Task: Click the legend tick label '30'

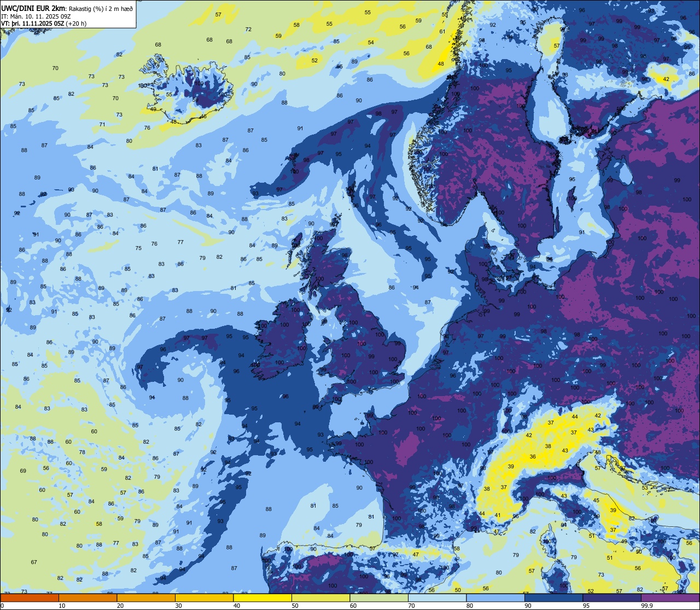Action: (x=178, y=606)
